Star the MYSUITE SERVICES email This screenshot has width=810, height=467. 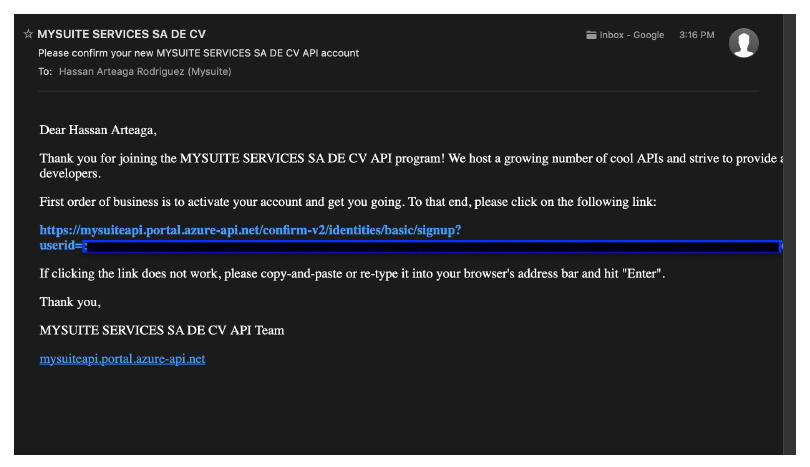point(28,34)
